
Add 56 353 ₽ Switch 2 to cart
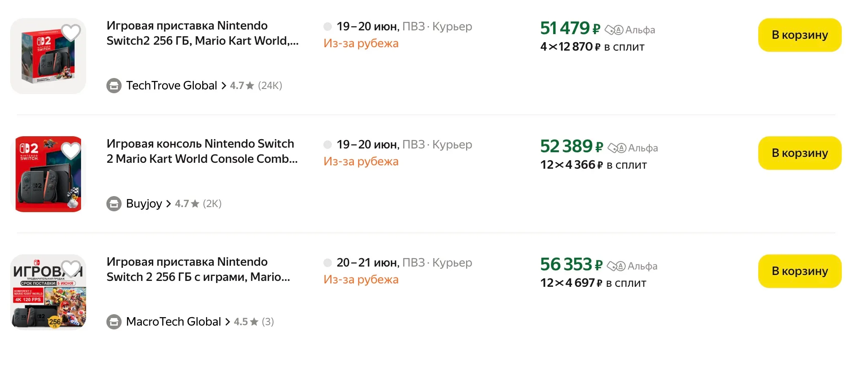[800, 271]
